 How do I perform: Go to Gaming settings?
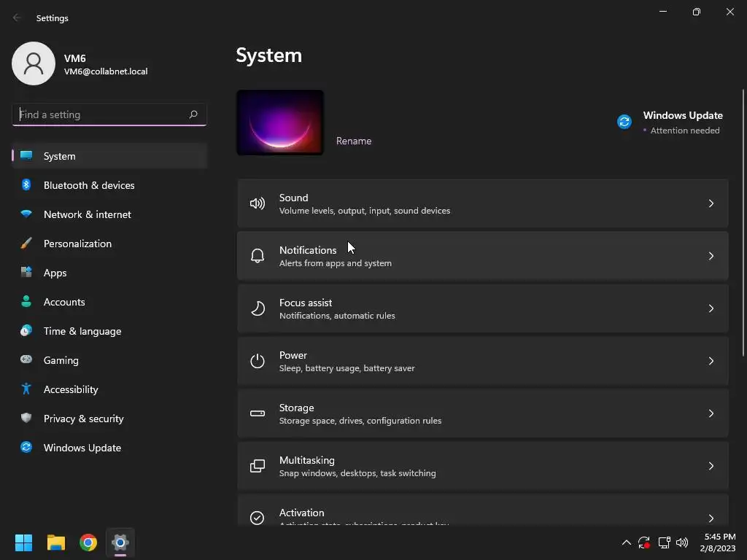tap(109, 360)
